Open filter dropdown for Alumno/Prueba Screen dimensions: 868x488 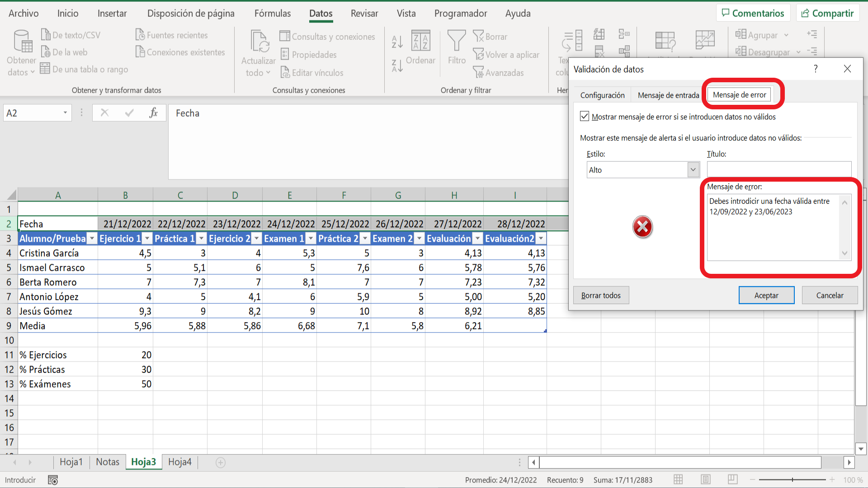[92, 239]
